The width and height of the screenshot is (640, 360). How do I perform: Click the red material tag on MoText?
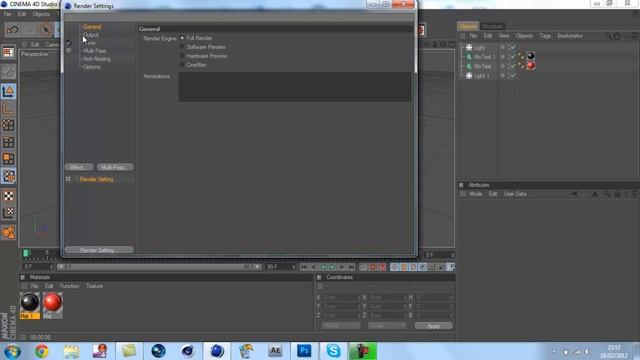pos(531,65)
